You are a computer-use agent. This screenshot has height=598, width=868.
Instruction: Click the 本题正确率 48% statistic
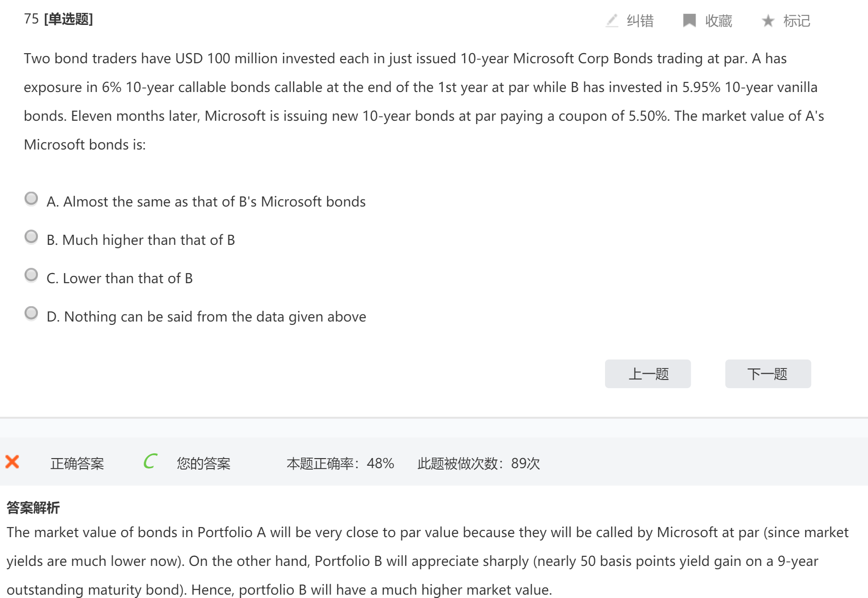point(340,463)
